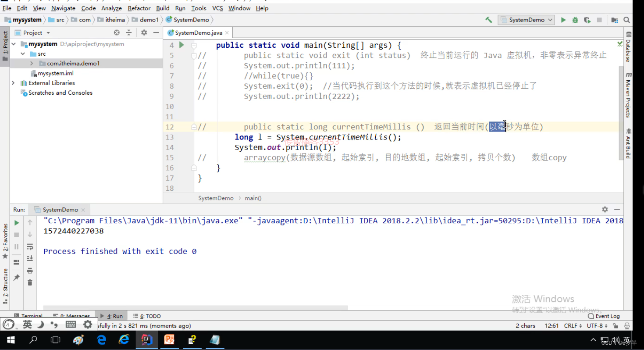This screenshot has height=350, width=644.
Task: Collapse the src folder in Project tree
Action: [x=23, y=54]
